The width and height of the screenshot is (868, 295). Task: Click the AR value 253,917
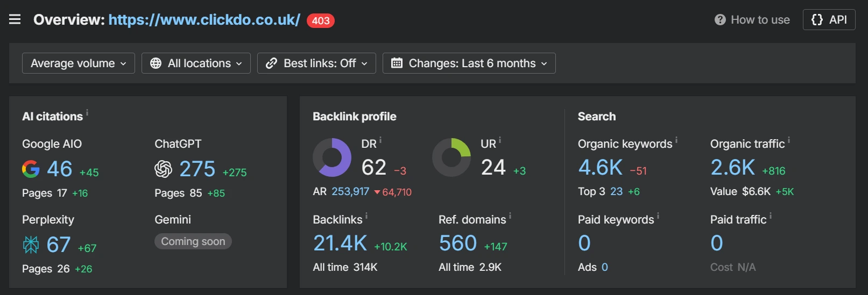(350, 192)
